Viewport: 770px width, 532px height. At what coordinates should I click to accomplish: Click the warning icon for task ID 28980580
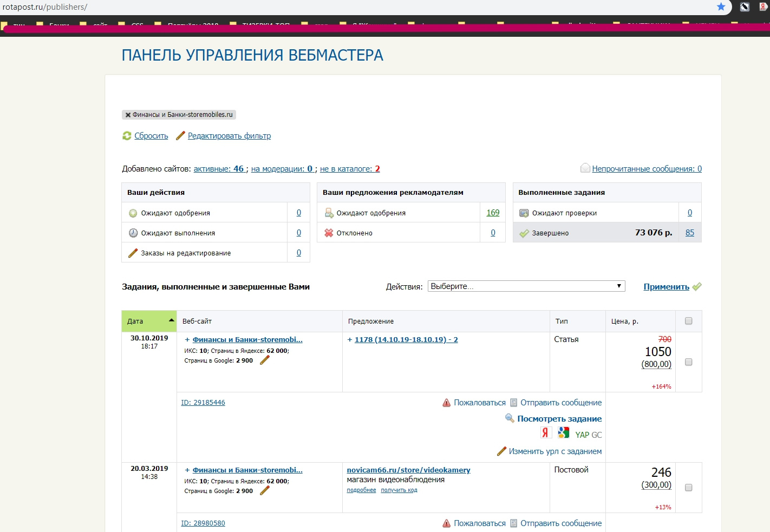click(x=446, y=523)
